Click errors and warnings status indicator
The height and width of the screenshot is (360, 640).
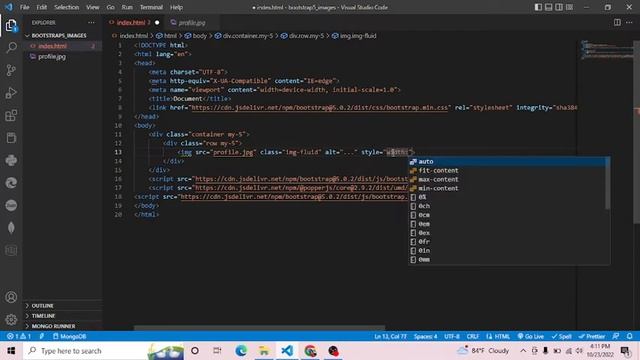click(x=19, y=336)
